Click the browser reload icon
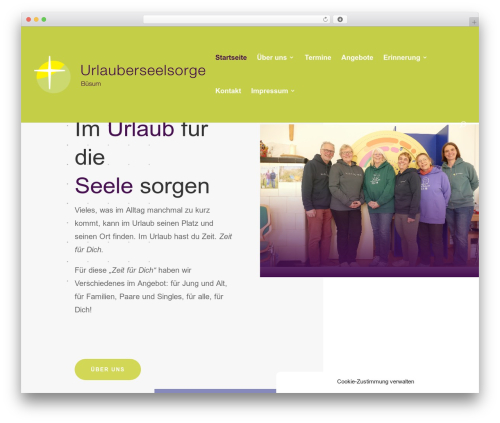 pos(325,20)
